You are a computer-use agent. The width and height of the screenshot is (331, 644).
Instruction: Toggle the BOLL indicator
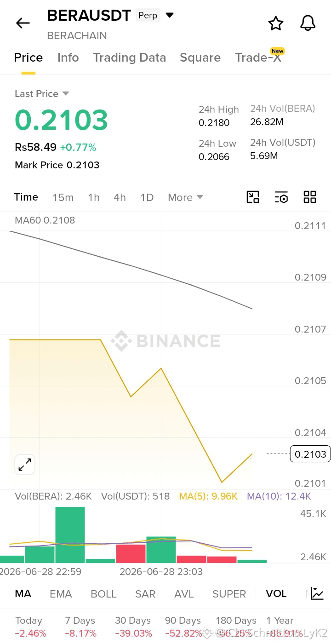pos(103,594)
